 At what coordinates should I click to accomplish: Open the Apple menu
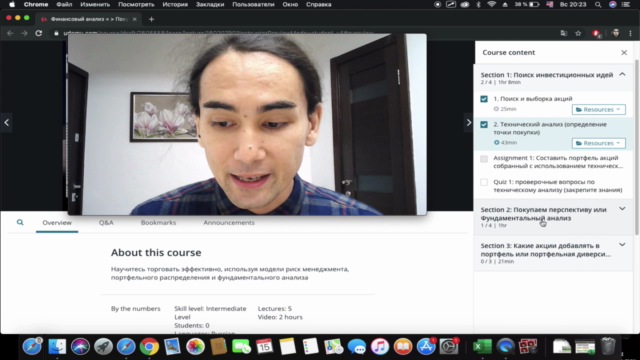coord(12,4)
